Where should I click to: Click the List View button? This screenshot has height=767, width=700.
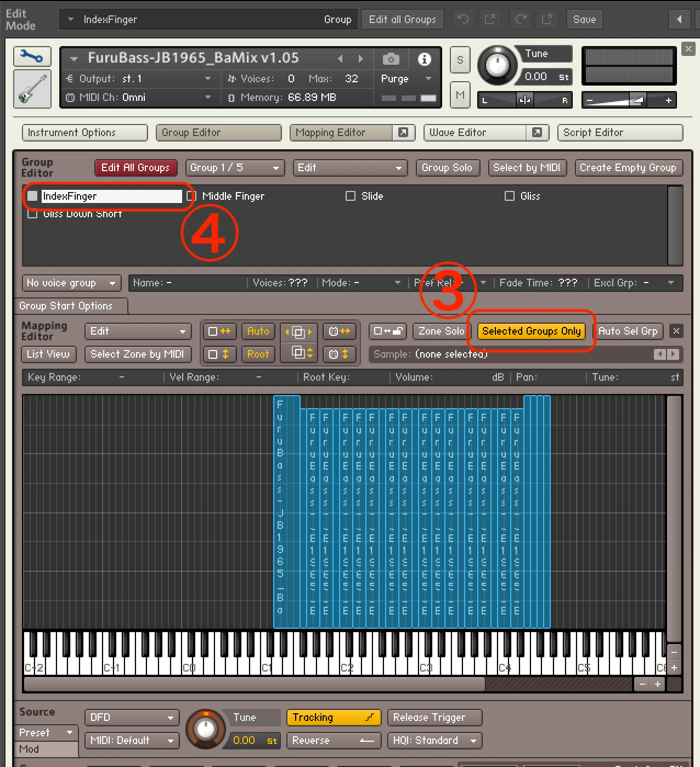(x=48, y=354)
